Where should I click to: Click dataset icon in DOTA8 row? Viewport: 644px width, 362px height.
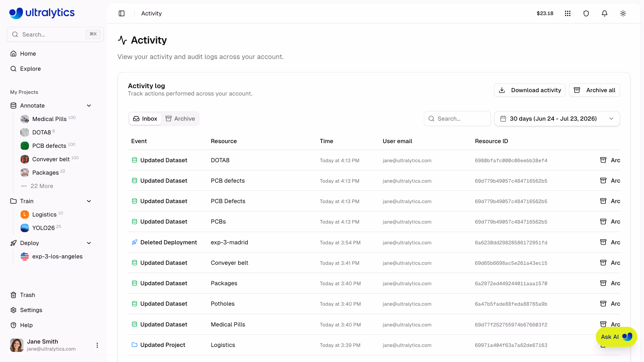pos(135,160)
